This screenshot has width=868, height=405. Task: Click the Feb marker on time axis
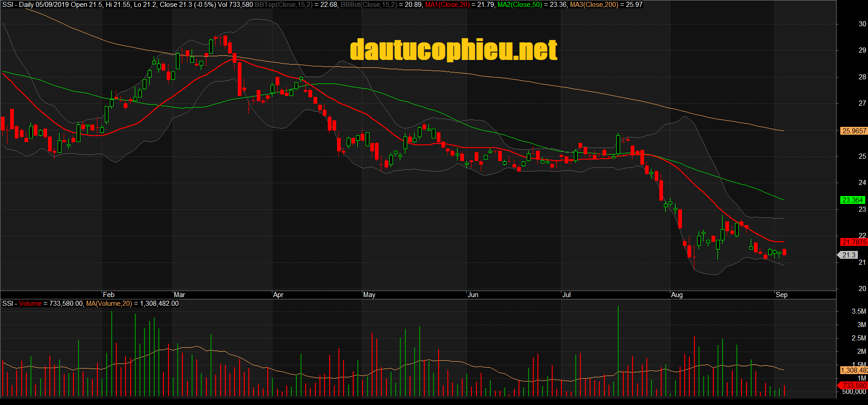pyautogui.click(x=108, y=295)
